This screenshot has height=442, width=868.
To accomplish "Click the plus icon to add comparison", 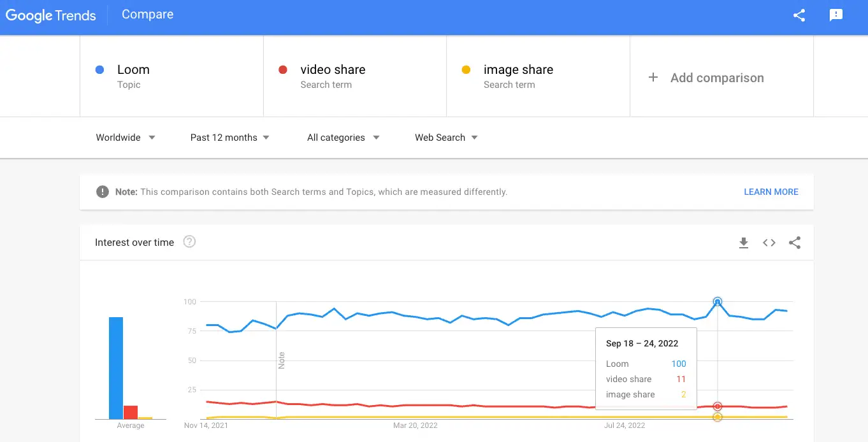I will pyautogui.click(x=653, y=78).
